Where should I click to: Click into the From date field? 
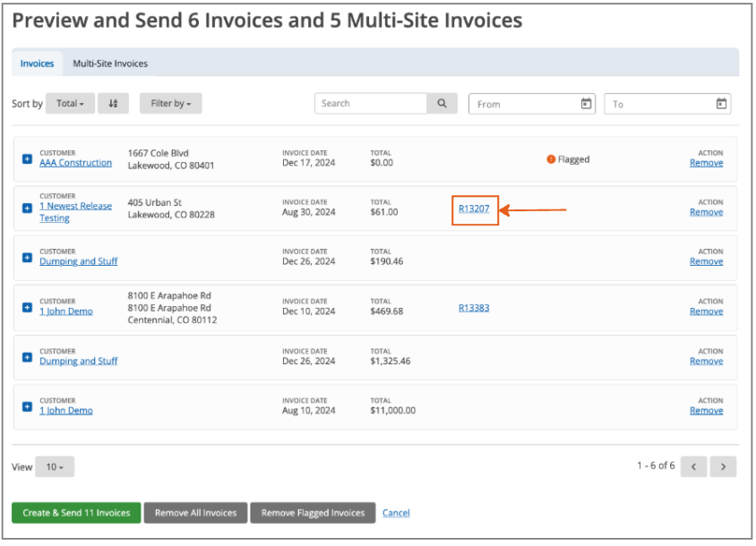tap(532, 104)
